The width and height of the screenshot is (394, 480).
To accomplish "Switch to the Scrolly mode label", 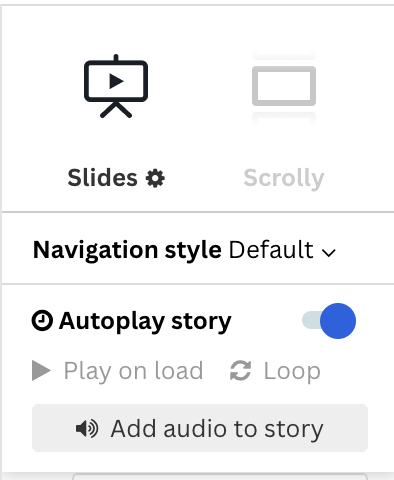I will pyautogui.click(x=284, y=179).
